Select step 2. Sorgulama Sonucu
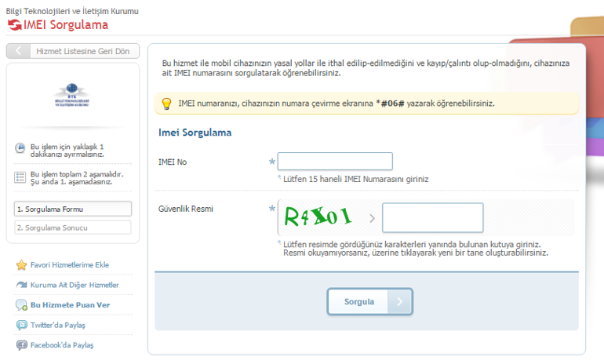Screen dimensions: 604x364 point(73,227)
